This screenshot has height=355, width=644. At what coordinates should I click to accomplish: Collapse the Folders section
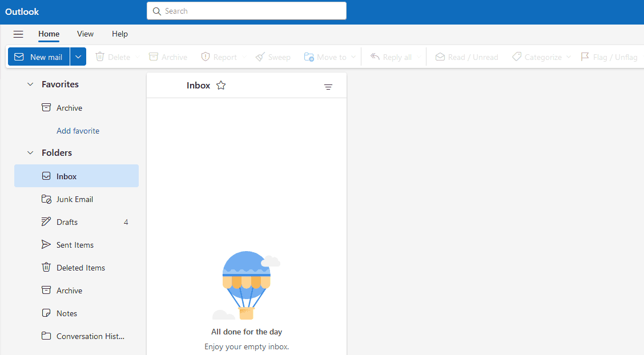(x=30, y=152)
